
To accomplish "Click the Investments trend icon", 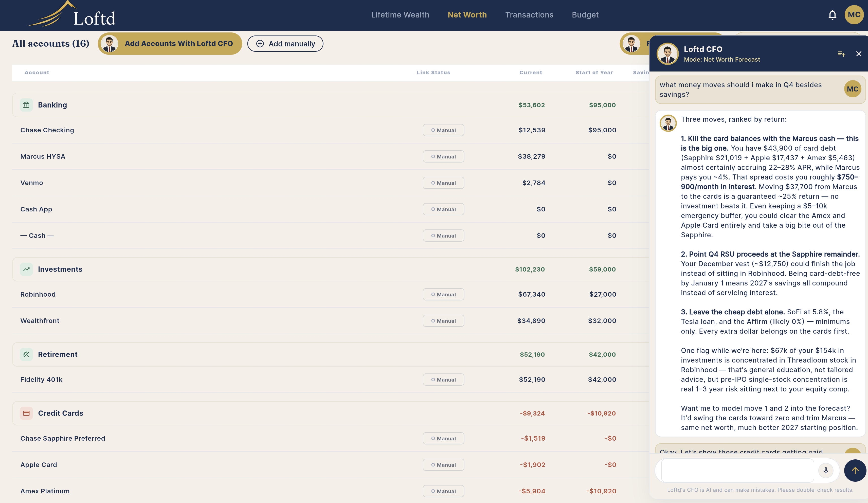I will point(26,269).
